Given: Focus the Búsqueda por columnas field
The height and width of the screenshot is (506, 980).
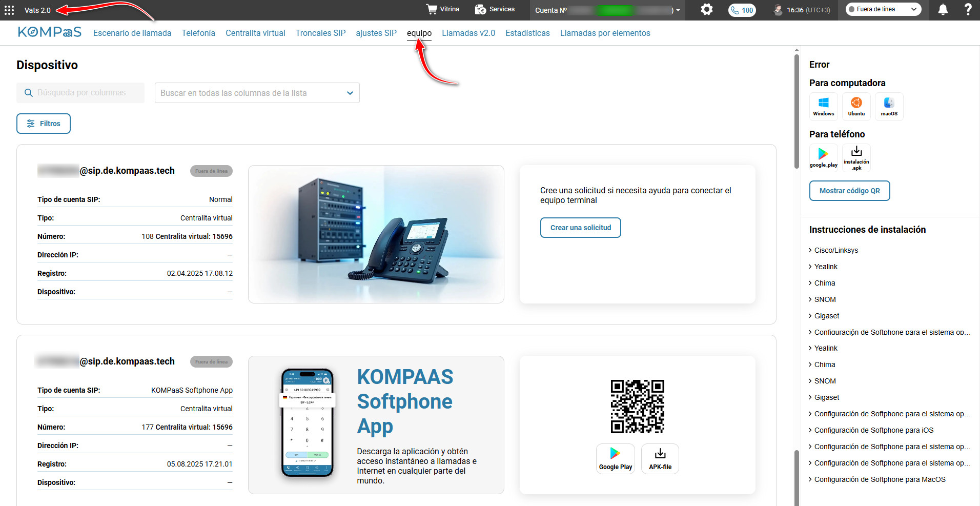Looking at the screenshot, I should click(x=80, y=93).
